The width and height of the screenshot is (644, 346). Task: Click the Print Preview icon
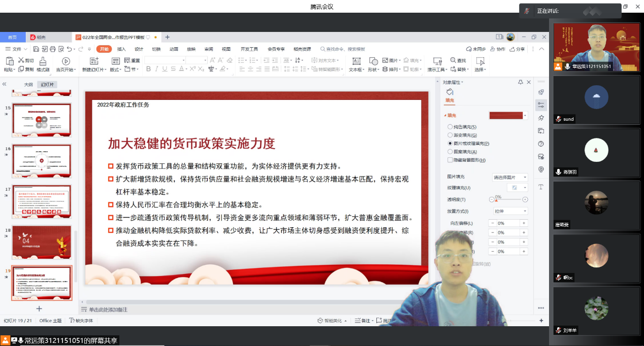point(61,49)
